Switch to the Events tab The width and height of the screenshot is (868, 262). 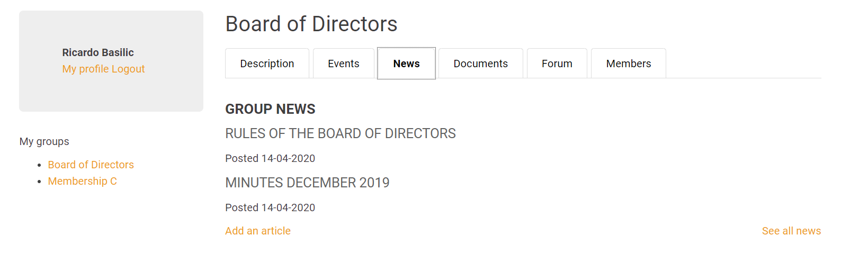(x=343, y=64)
